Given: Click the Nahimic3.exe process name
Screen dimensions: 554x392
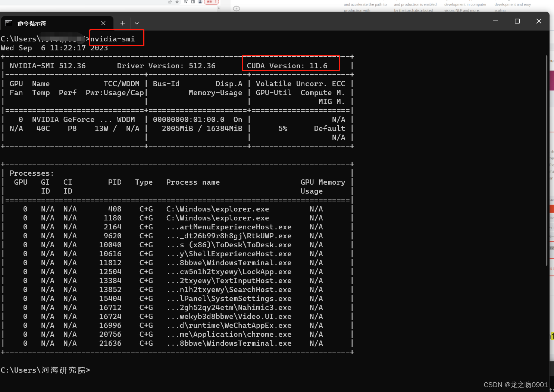Looking at the screenshot, I should (x=229, y=307).
